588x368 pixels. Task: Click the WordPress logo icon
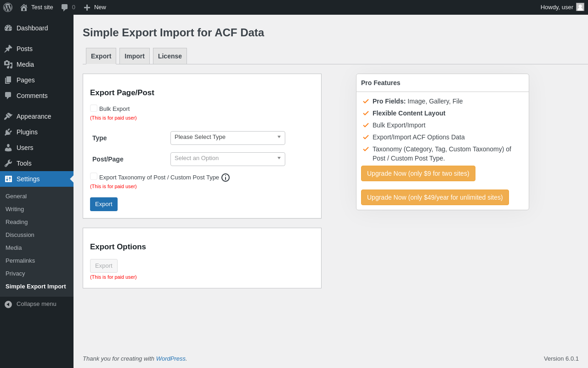pyautogui.click(x=8, y=7)
